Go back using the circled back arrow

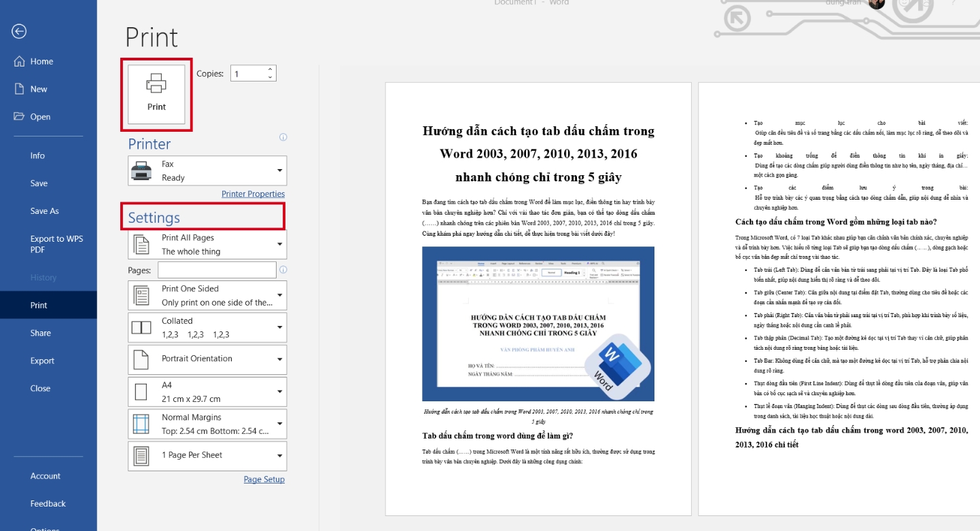(19, 31)
